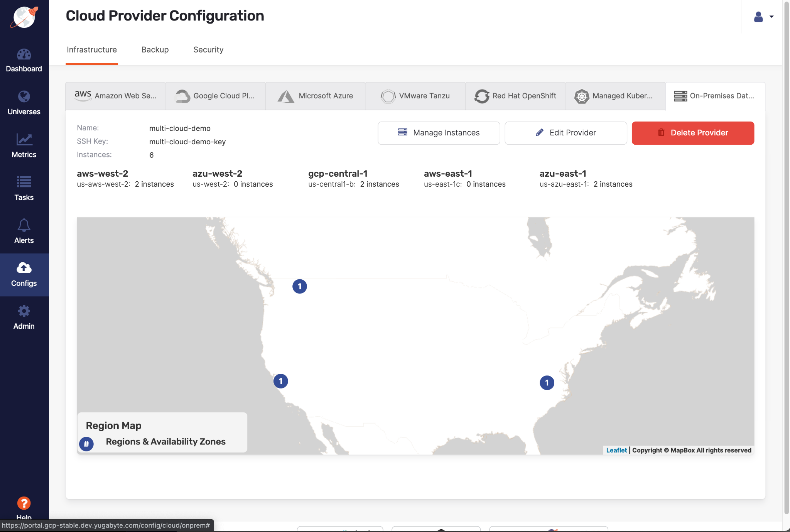Go to Universes in the sidebar

pos(24,103)
